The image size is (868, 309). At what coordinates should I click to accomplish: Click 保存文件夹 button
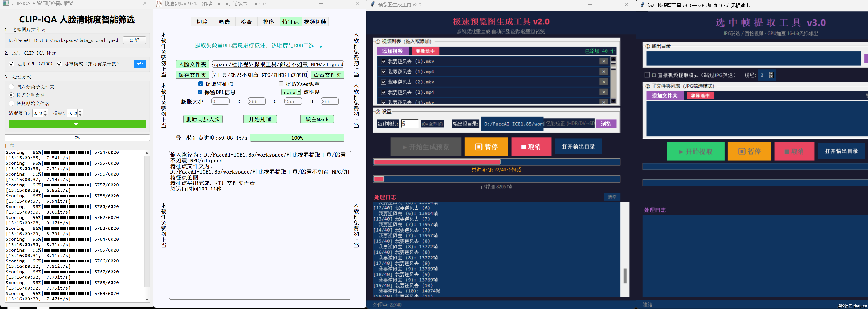pyautogui.click(x=192, y=75)
